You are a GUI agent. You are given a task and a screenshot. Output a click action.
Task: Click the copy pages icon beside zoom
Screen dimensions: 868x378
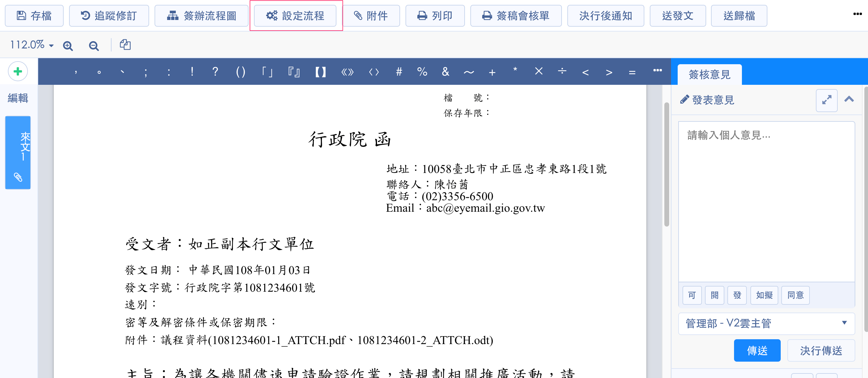[125, 45]
